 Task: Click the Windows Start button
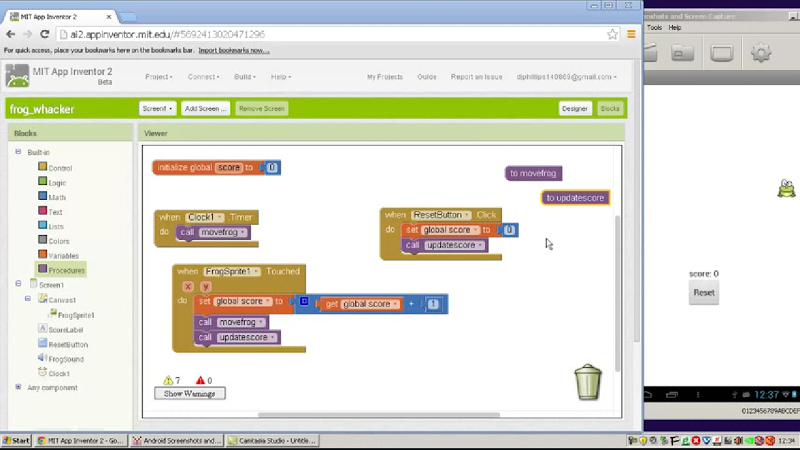click(x=17, y=440)
